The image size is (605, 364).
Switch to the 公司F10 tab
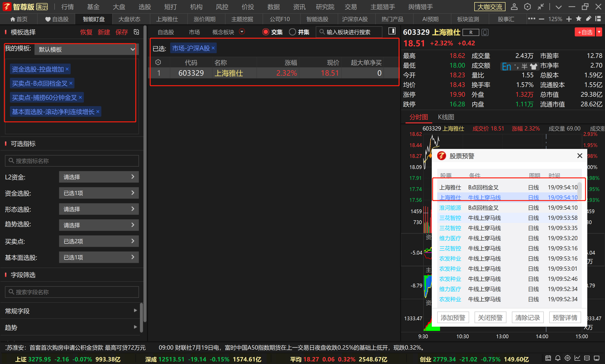[x=280, y=19]
